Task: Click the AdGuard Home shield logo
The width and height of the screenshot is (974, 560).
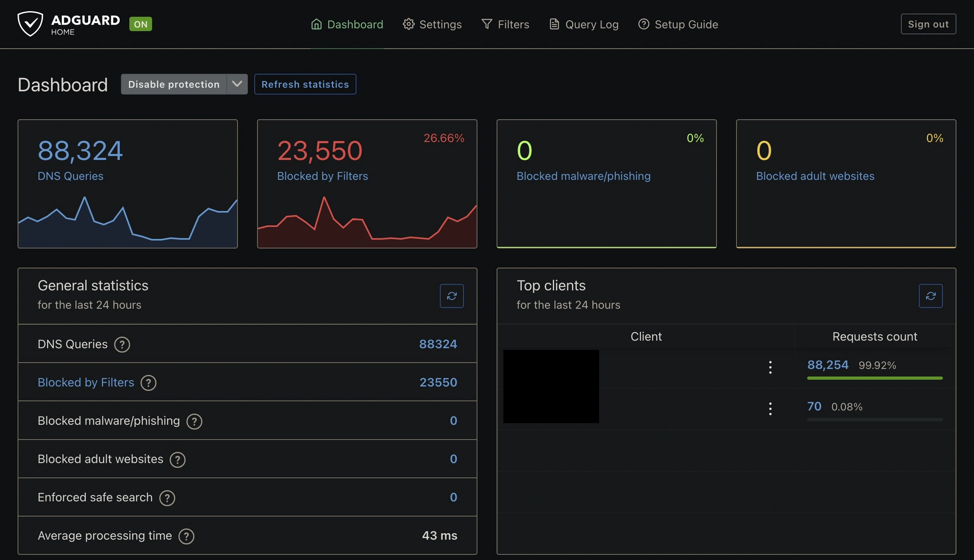Action: coord(30,24)
